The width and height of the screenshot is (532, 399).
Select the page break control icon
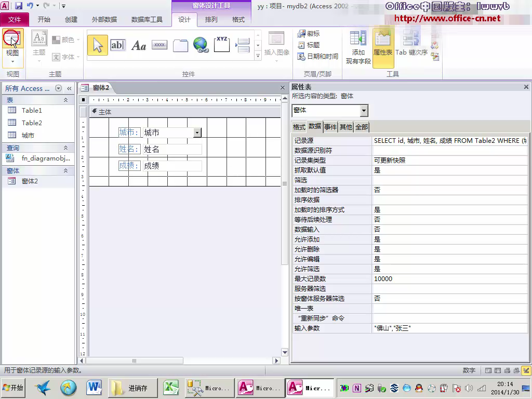point(242,45)
